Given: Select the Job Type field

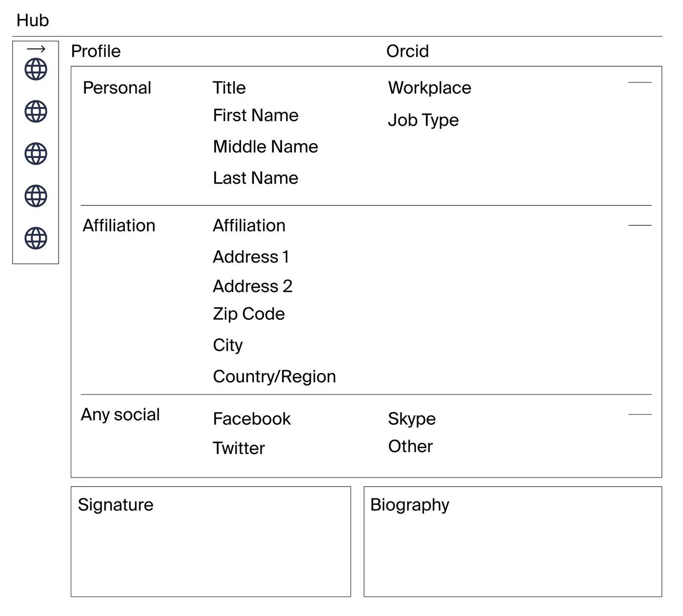Looking at the screenshot, I should coord(423,120).
